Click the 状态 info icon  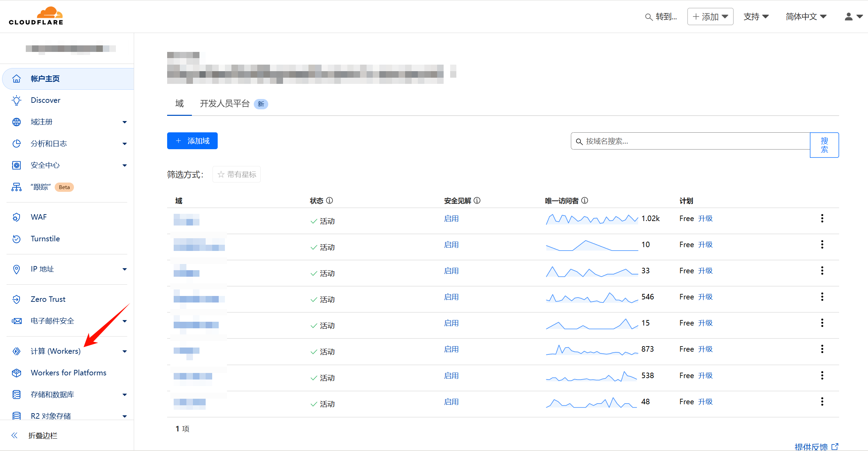tap(329, 200)
